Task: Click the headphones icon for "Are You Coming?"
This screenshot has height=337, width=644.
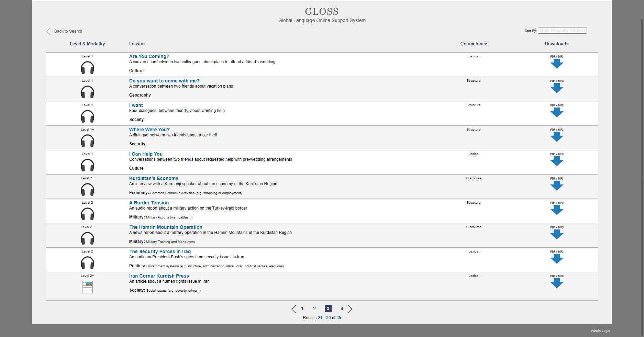Action: pos(87,67)
